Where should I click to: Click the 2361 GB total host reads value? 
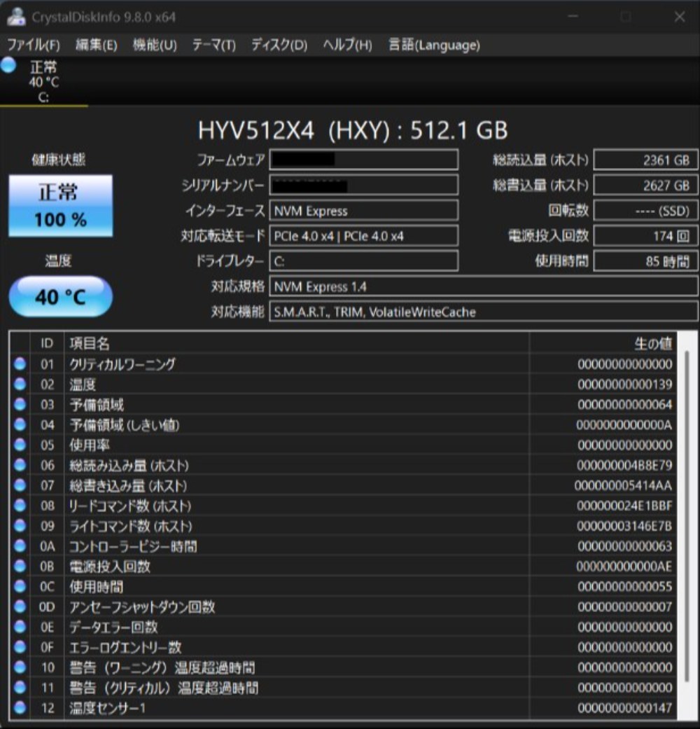646,160
